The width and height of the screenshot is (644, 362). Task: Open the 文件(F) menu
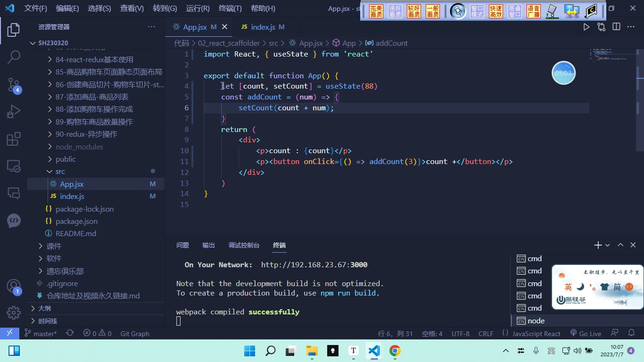(x=35, y=8)
